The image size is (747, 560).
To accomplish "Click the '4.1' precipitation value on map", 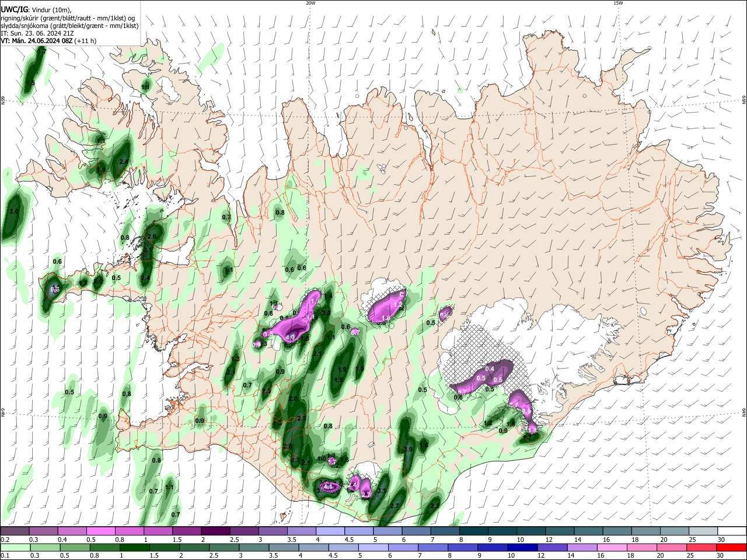I will [328, 486].
